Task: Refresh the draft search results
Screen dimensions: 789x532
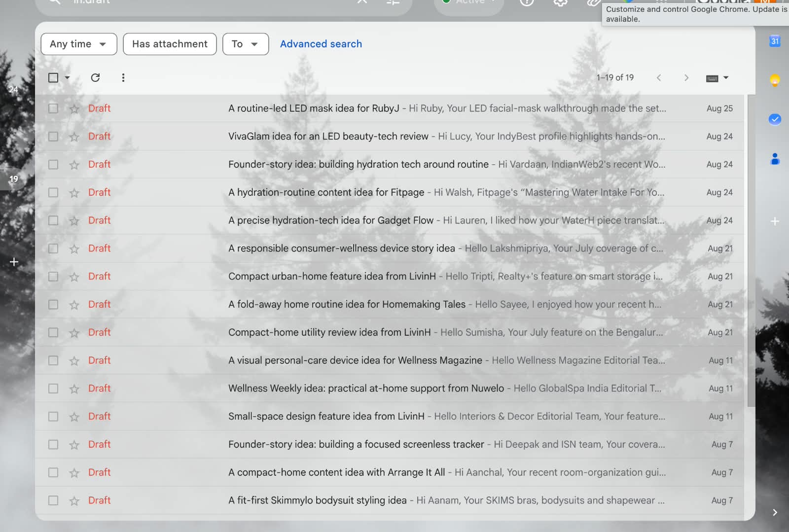Action: (x=95, y=77)
